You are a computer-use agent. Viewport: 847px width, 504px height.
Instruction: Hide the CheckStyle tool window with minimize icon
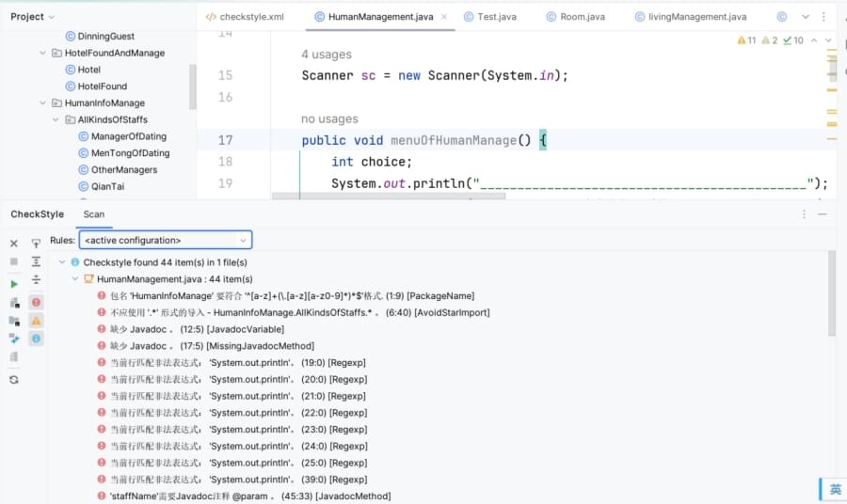point(823,214)
